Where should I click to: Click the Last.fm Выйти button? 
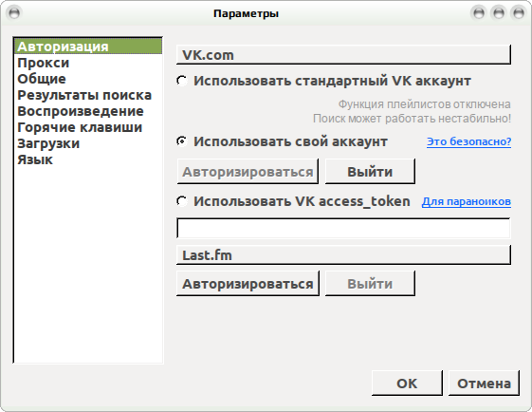370,283
